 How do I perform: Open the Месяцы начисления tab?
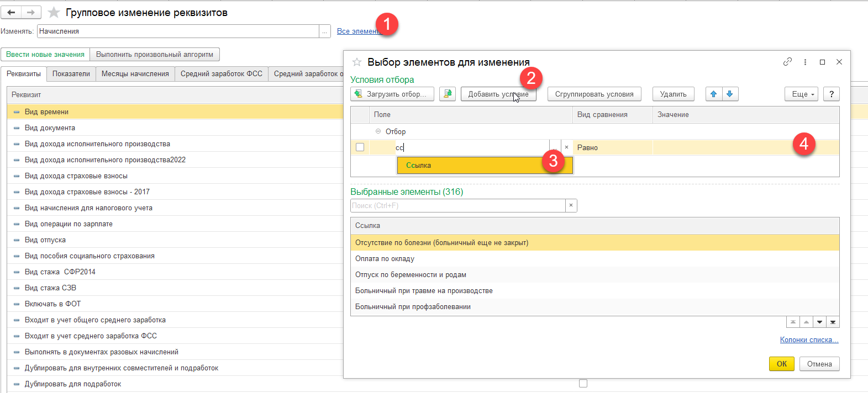click(135, 74)
